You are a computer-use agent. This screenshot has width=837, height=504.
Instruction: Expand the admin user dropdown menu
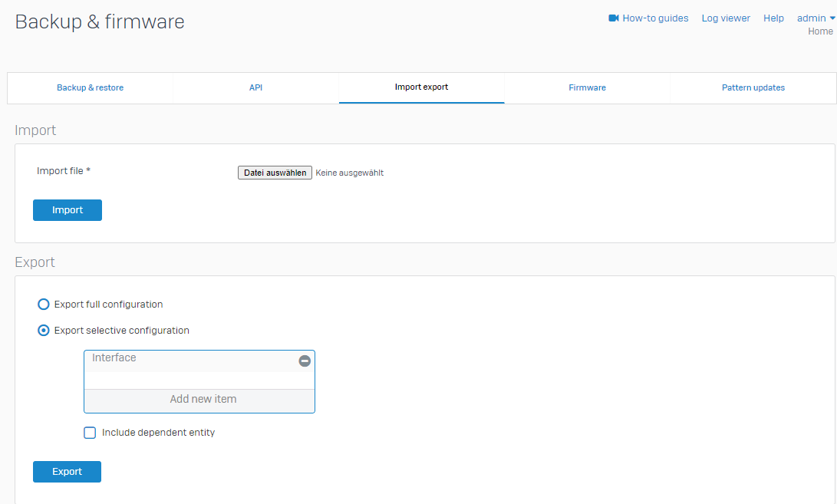coord(816,18)
